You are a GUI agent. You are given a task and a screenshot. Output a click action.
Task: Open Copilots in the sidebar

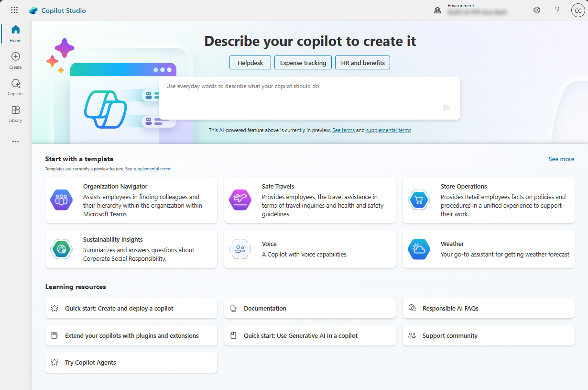16,87
